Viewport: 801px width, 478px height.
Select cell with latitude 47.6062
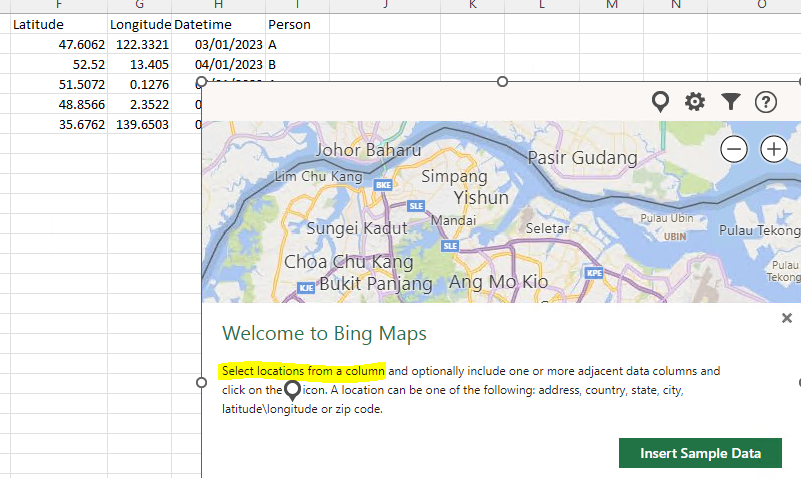[x=59, y=44]
